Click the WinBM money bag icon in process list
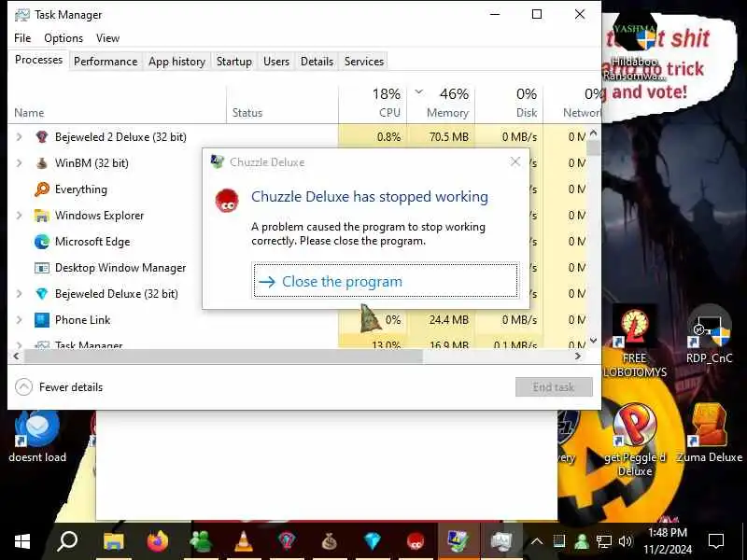 point(42,163)
